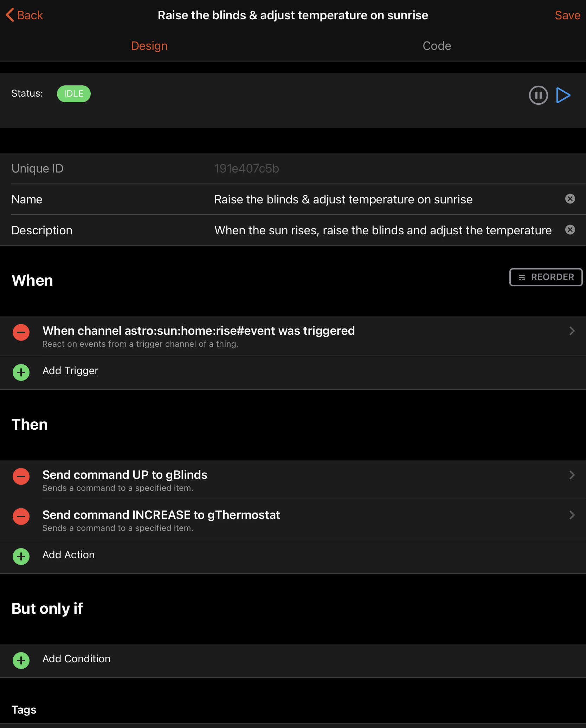Delete the gBlinds UP action via minus icon
This screenshot has width=586, height=728.
(x=21, y=476)
